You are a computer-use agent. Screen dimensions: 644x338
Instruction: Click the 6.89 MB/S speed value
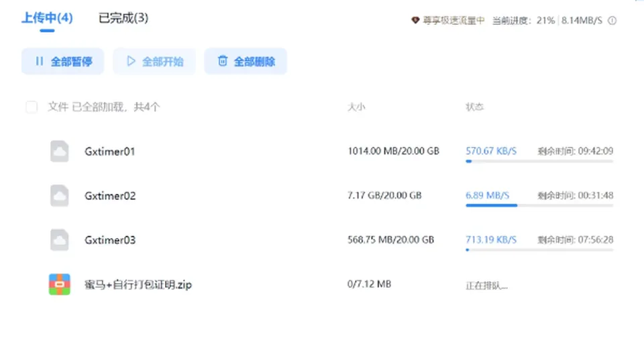[x=487, y=195]
